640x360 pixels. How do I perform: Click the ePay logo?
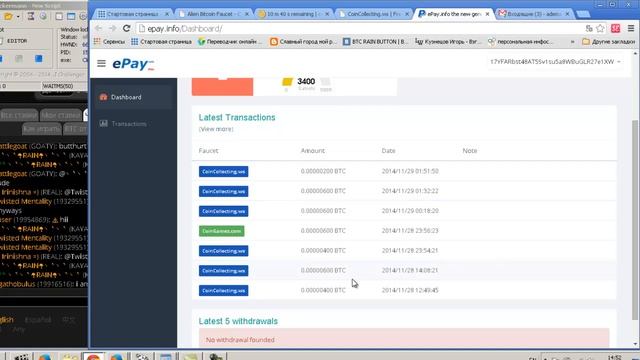[x=133, y=64]
